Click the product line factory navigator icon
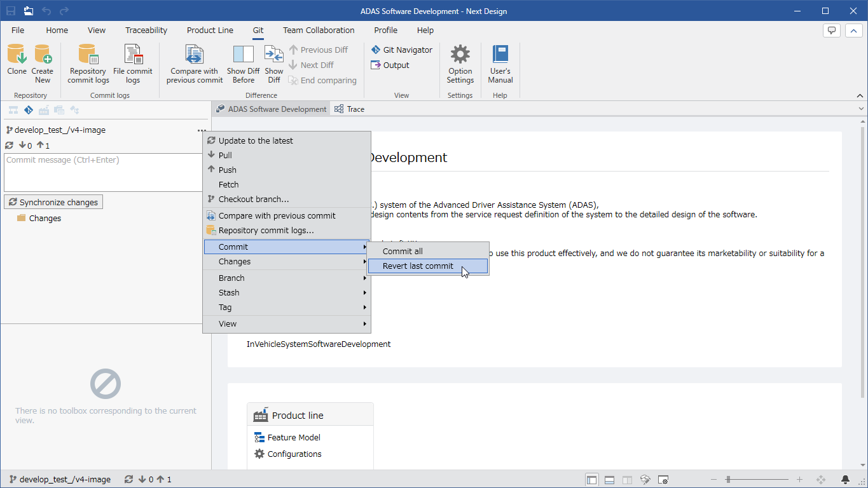 (x=44, y=110)
